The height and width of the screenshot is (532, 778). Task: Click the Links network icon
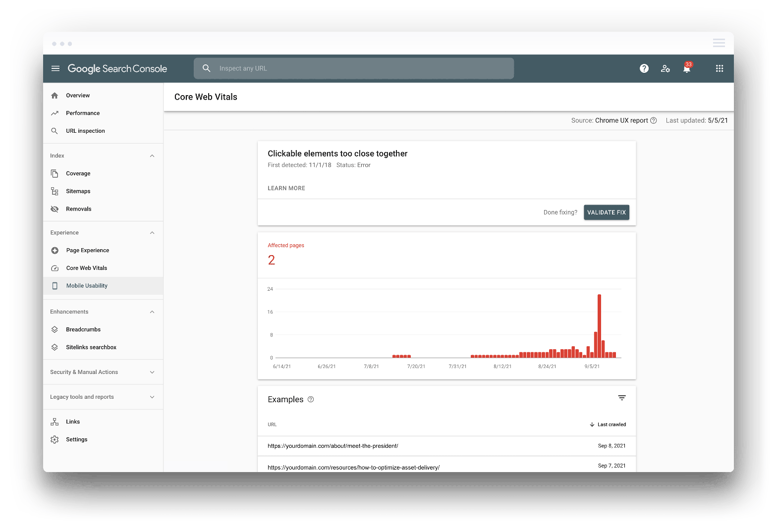point(55,422)
